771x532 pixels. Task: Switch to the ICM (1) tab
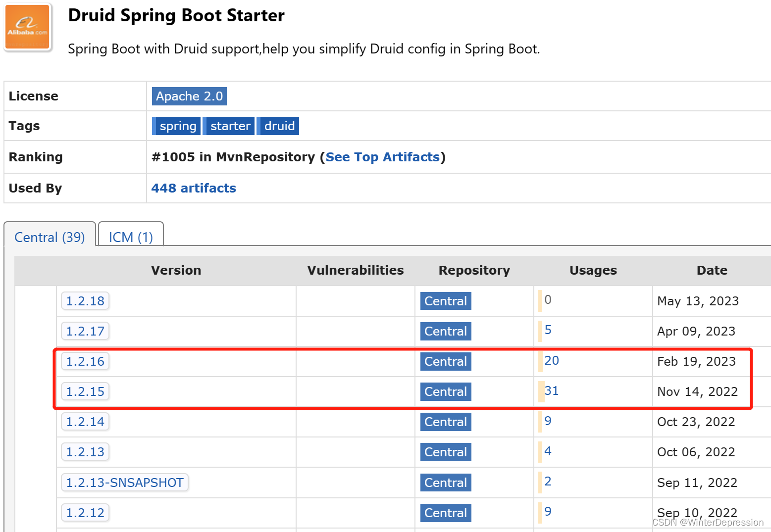(x=131, y=237)
